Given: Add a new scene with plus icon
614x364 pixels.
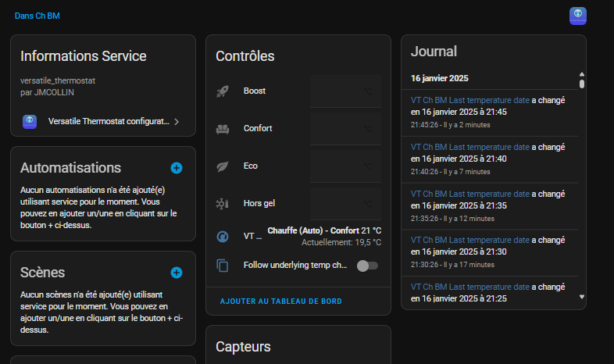Looking at the screenshot, I should pyautogui.click(x=177, y=273).
